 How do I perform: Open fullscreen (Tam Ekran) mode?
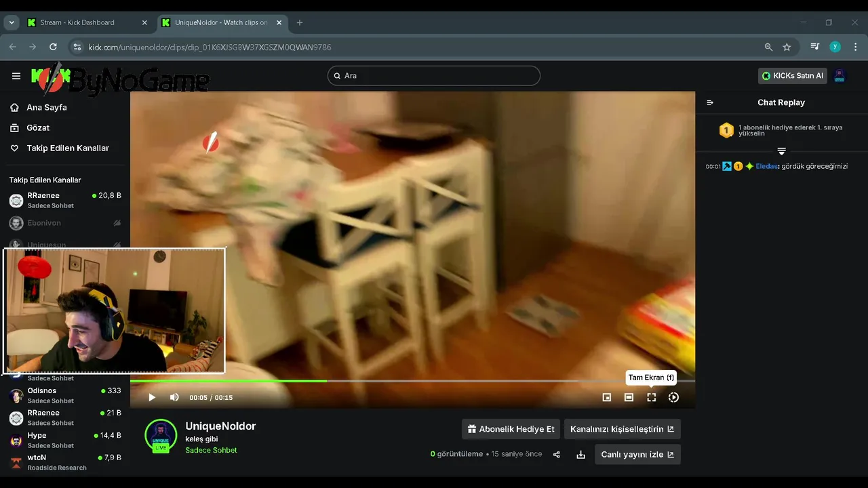[652, 397]
